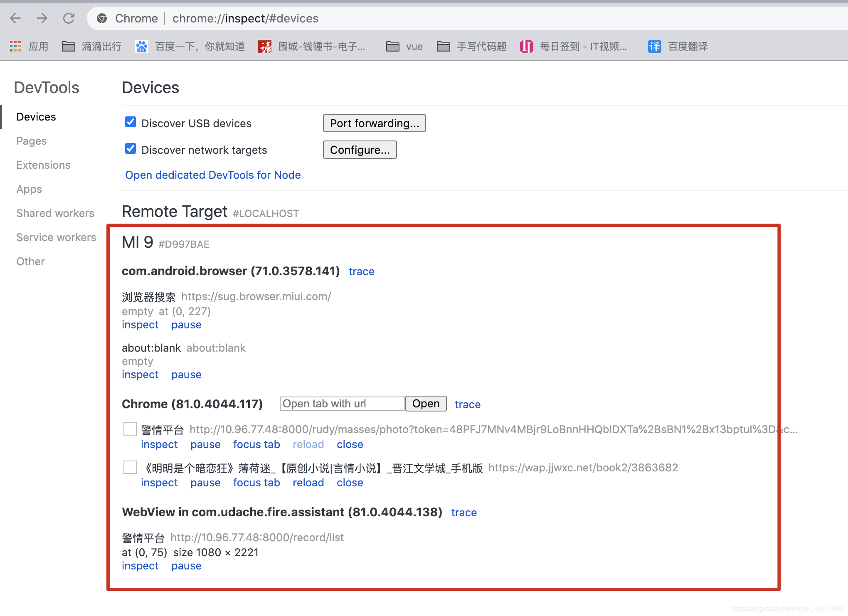
Task: Focus tab for 警情平台 masses/photo page
Action: (256, 444)
